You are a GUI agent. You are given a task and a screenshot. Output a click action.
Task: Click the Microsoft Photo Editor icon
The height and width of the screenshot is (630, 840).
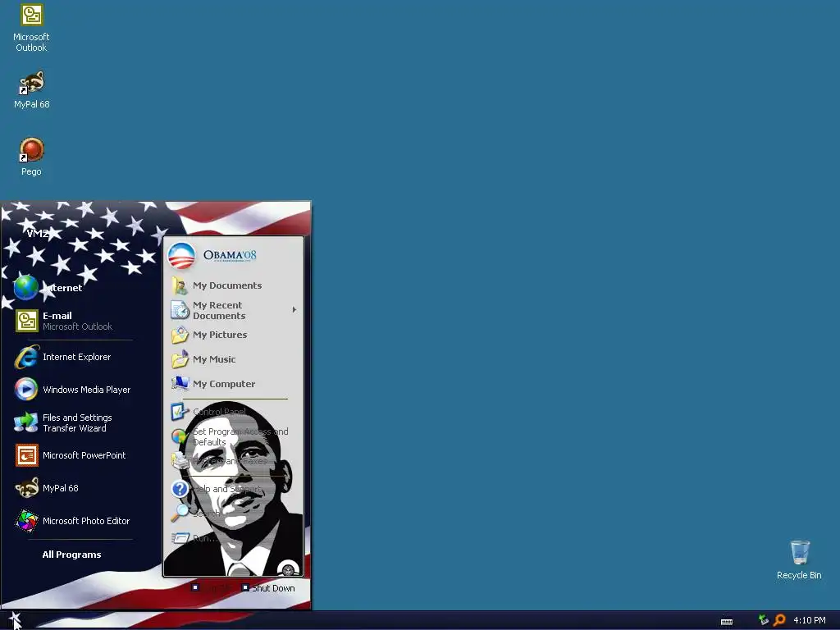[26, 521]
